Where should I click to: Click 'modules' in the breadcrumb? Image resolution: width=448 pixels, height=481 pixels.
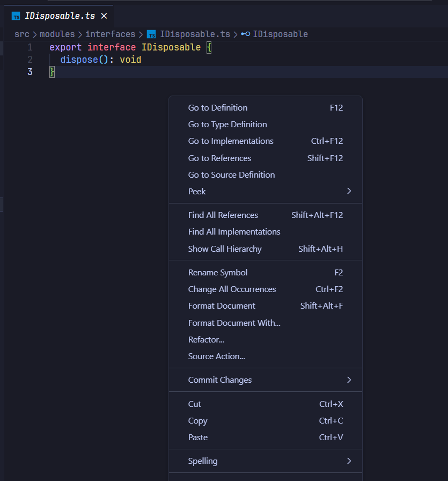tap(57, 34)
